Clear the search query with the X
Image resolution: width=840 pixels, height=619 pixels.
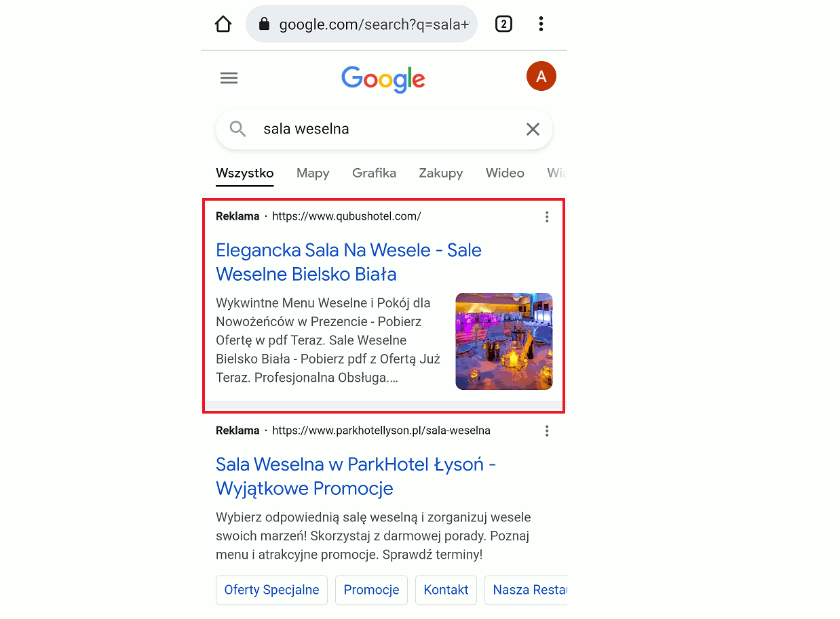[533, 129]
